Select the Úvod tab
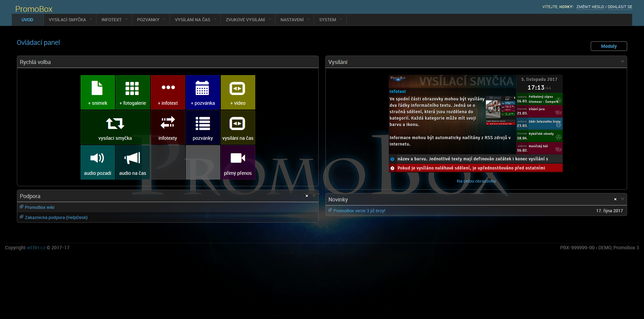Image resolution: width=644 pixels, height=319 pixels. click(27, 20)
